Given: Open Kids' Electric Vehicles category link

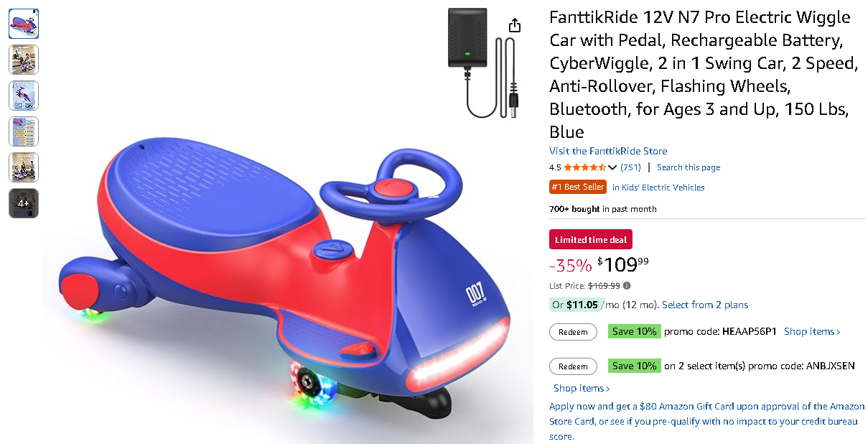Looking at the screenshot, I should click(x=658, y=188).
